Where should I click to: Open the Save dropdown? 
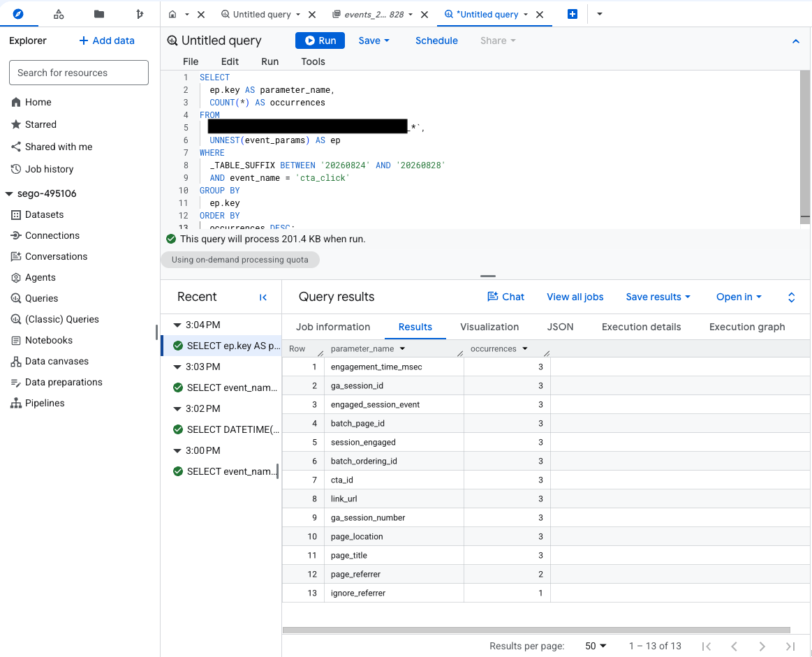(374, 40)
